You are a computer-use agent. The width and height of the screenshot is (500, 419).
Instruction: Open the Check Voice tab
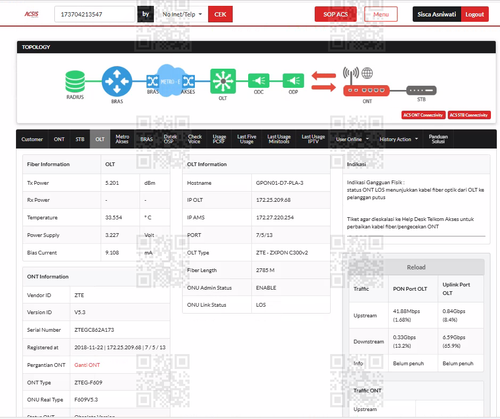tap(195, 139)
